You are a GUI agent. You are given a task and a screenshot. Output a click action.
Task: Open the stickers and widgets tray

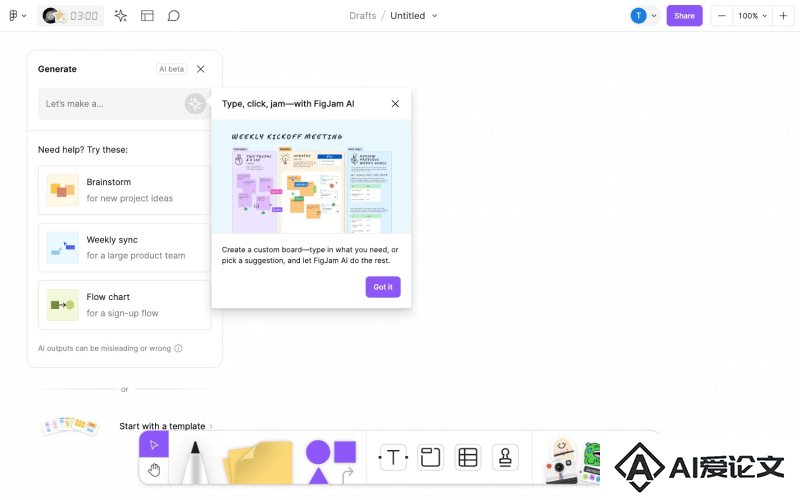click(571, 461)
